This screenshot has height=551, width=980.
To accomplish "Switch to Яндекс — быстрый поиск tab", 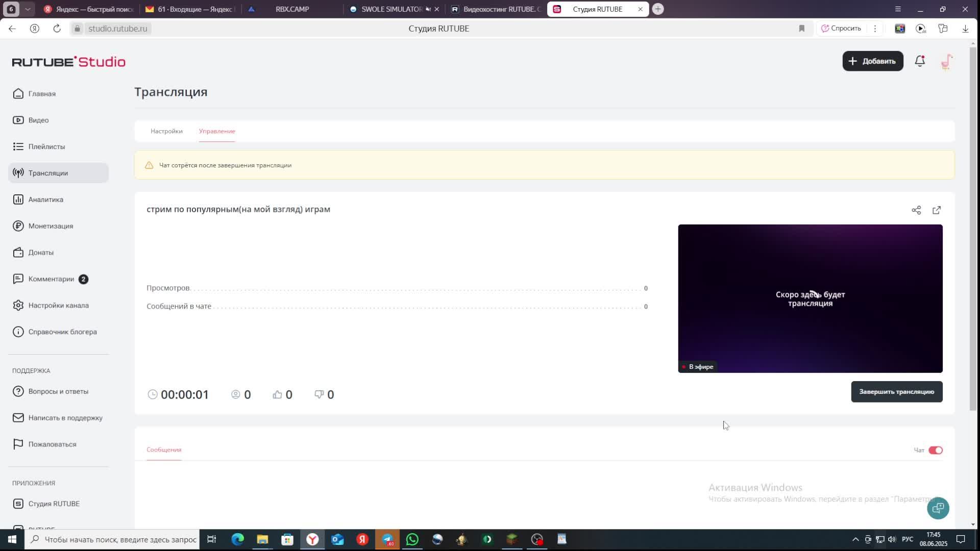I will click(88, 9).
